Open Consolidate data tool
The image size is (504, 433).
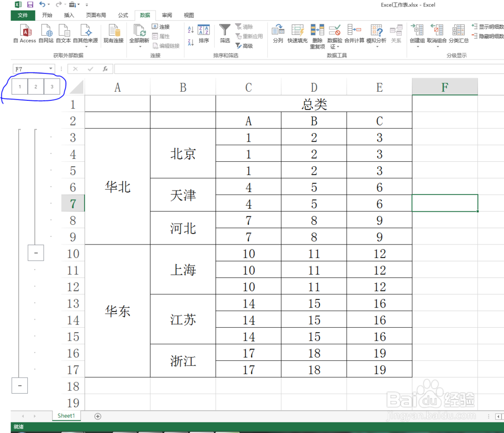354,34
